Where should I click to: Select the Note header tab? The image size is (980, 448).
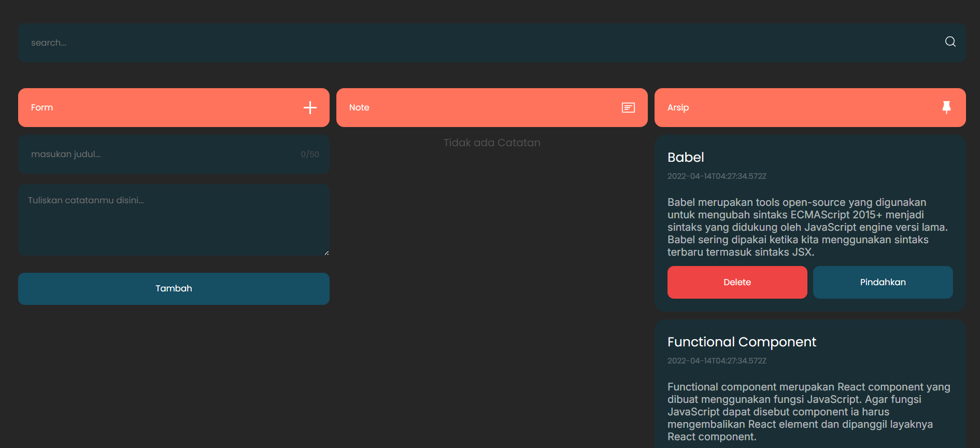pyautogui.click(x=492, y=107)
